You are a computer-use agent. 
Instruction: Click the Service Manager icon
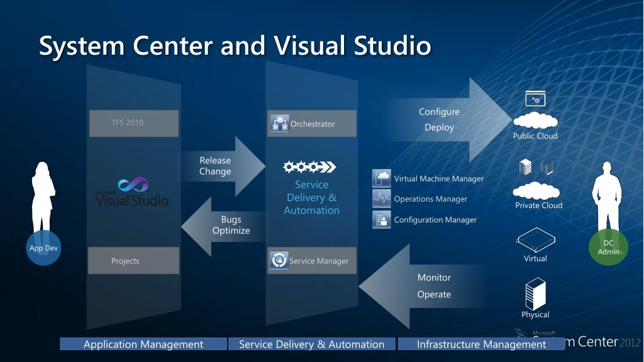(279, 261)
